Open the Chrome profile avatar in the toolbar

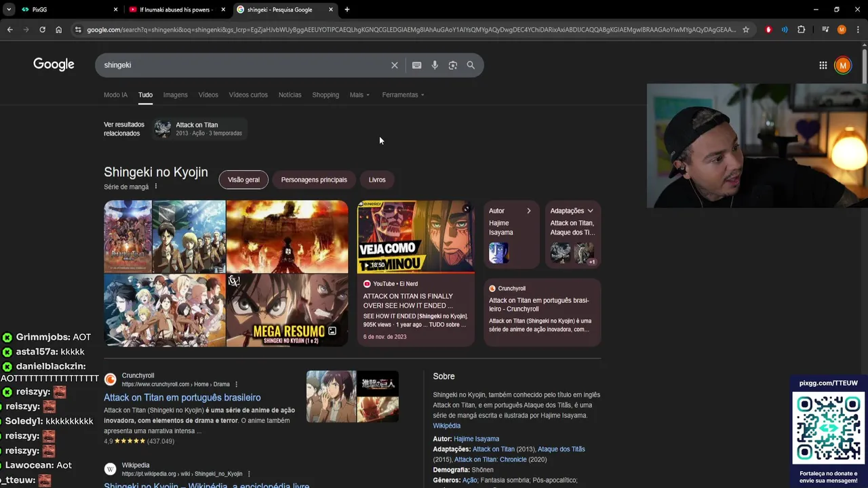pyautogui.click(x=842, y=30)
